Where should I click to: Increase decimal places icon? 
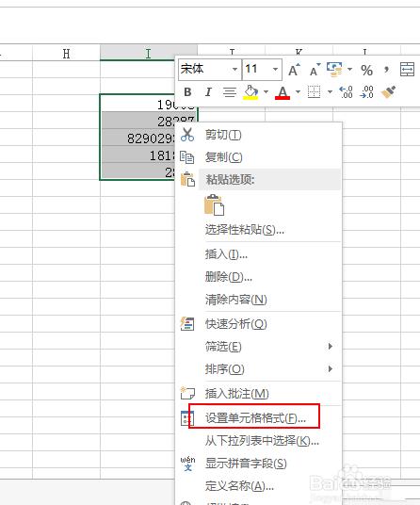click(346, 92)
